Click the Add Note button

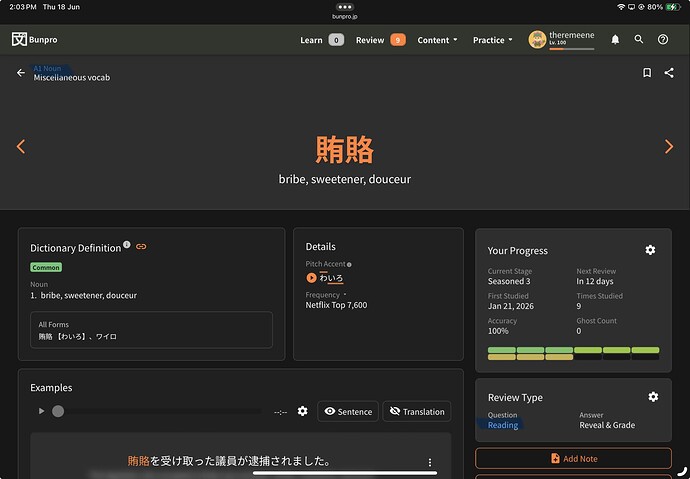coord(573,458)
